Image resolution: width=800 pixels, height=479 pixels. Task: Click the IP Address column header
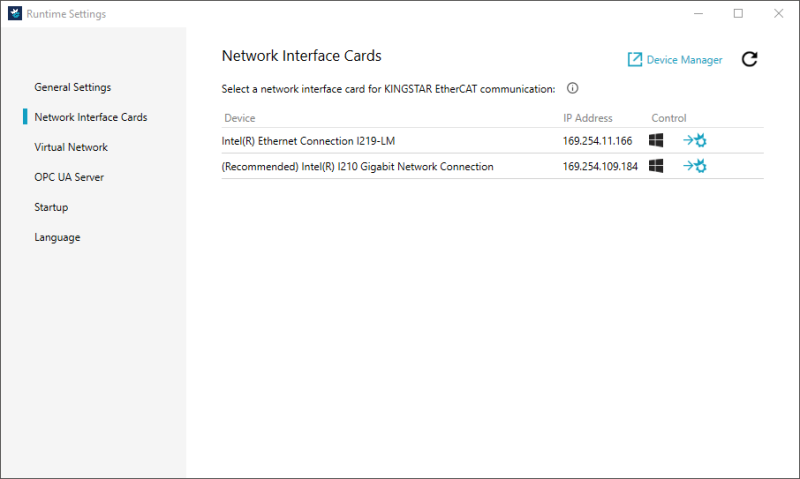[x=588, y=118]
